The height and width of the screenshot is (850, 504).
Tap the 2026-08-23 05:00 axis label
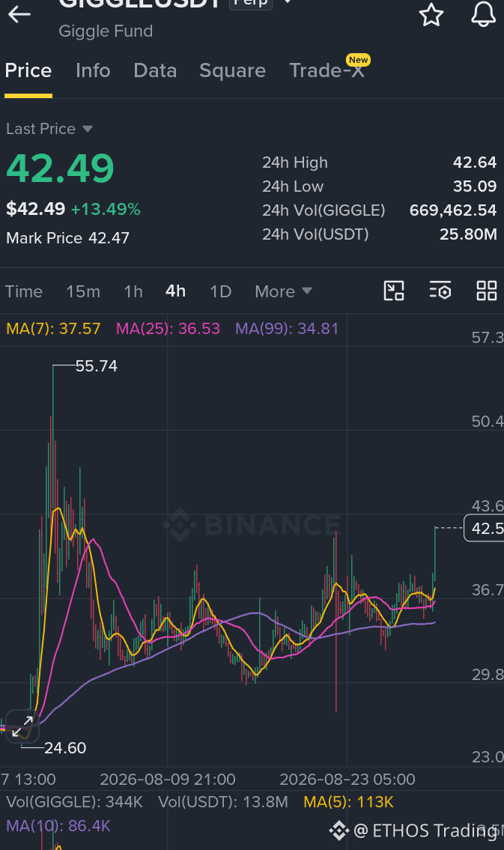tap(347, 780)
